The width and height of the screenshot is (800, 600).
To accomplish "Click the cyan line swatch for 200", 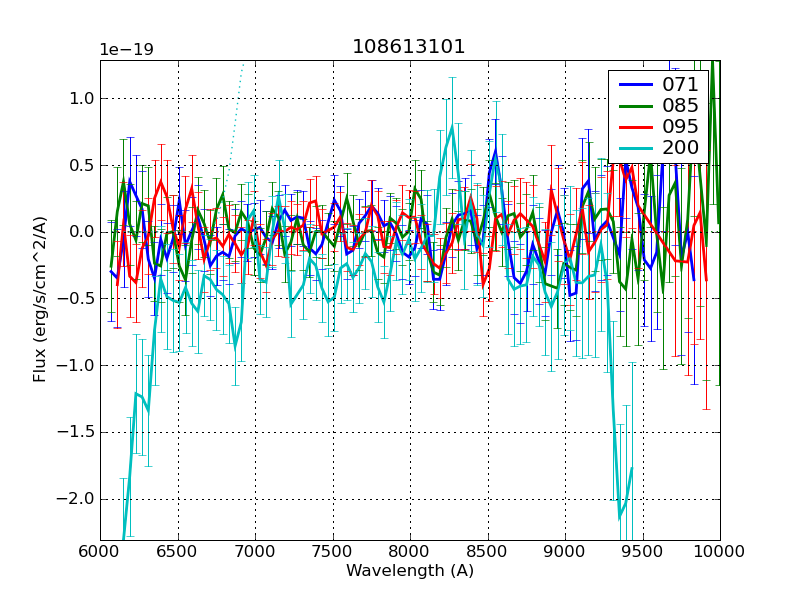I will tap(635, 148).
